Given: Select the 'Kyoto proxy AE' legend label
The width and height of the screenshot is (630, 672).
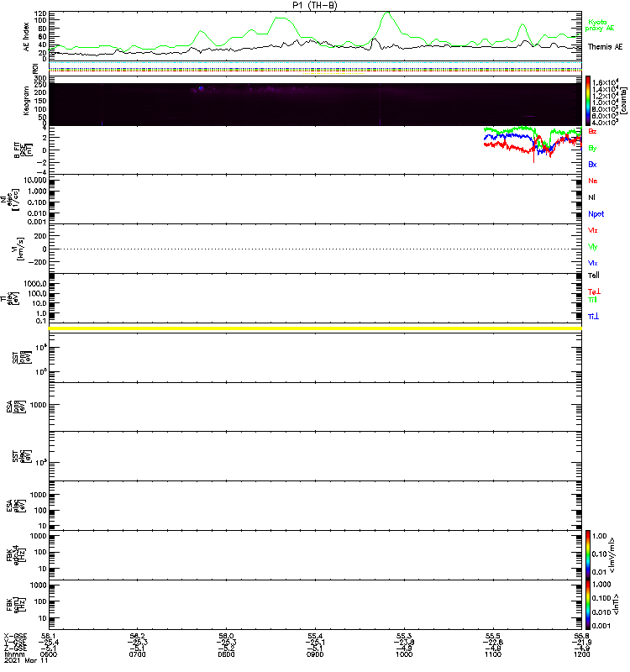Looking at the screenshot, I should [599, 25].
